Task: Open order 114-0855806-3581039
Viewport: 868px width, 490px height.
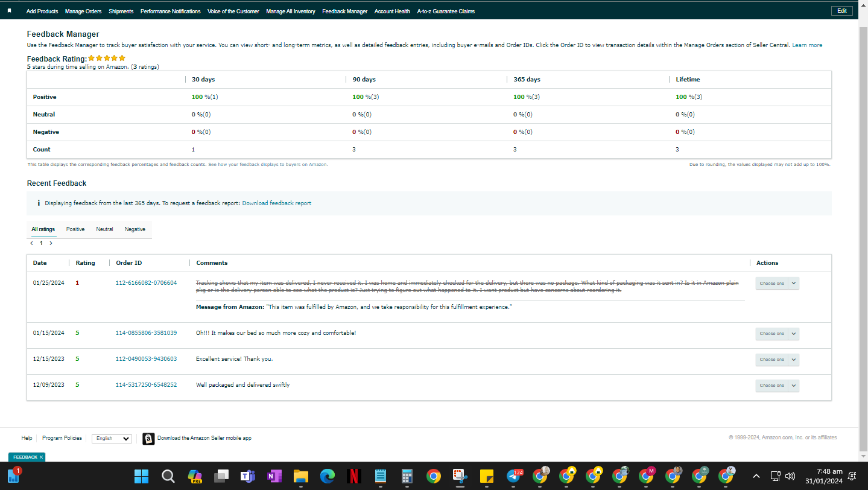Action: pos(146,333)
